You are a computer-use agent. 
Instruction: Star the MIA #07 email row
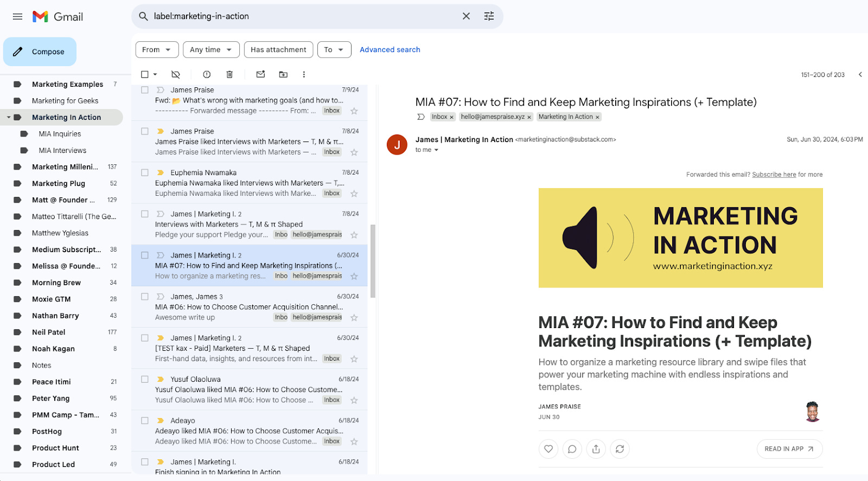(x=354, y=277)
